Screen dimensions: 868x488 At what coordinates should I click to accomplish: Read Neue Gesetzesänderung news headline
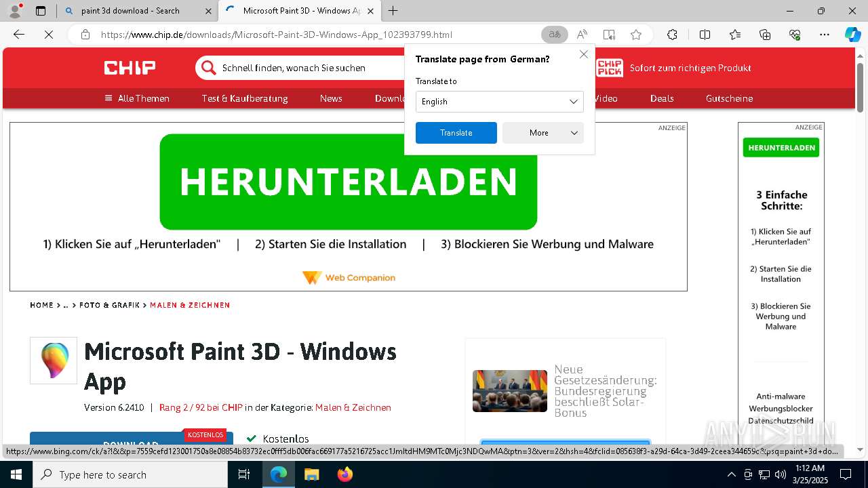tap(606, 391)
